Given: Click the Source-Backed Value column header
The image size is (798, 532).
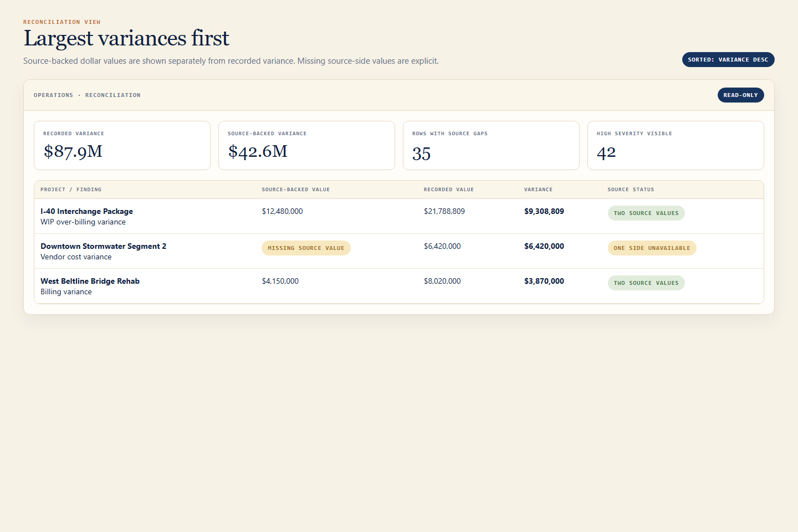Looking at the screenshot, I should [296, 190].
